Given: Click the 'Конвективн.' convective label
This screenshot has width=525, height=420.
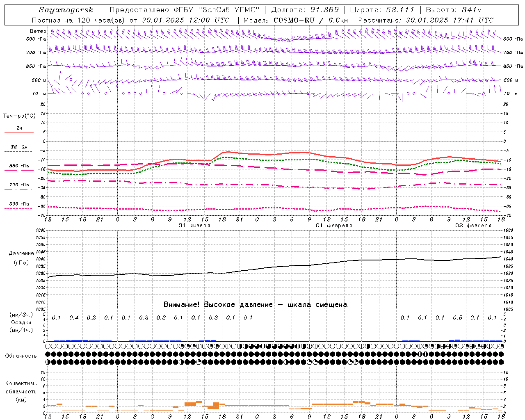Looking at the screenshot, I should tap(21, 383).
